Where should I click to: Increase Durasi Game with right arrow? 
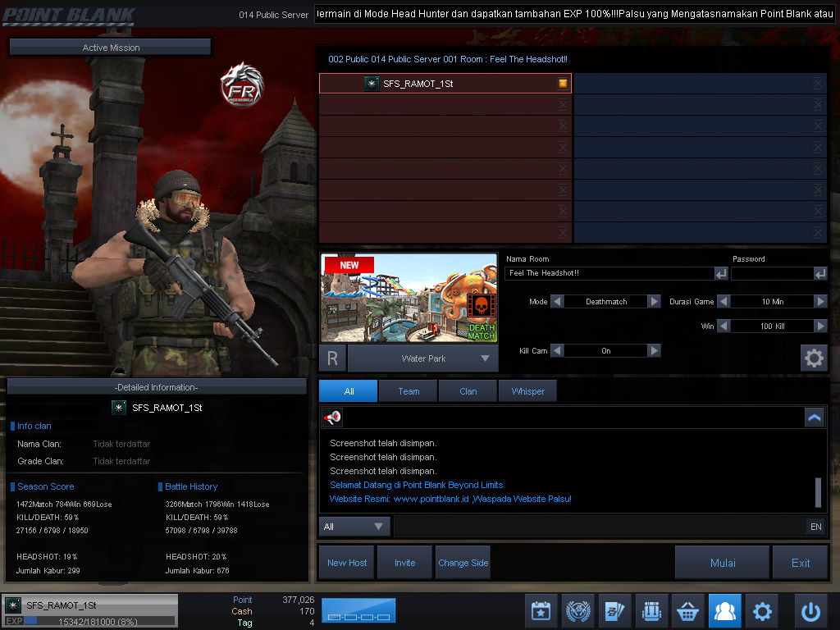pos(820,302)
